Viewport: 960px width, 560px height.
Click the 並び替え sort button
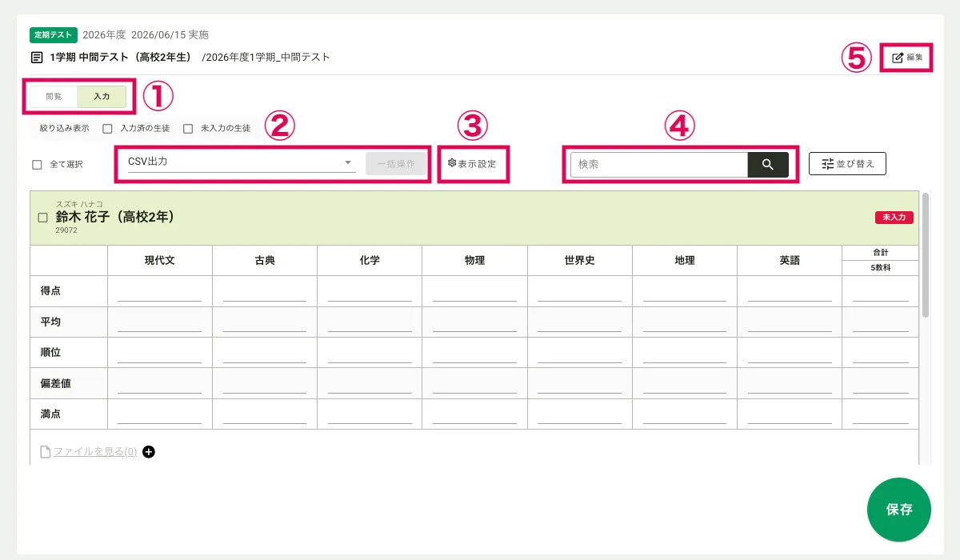(x=847, y=163)
